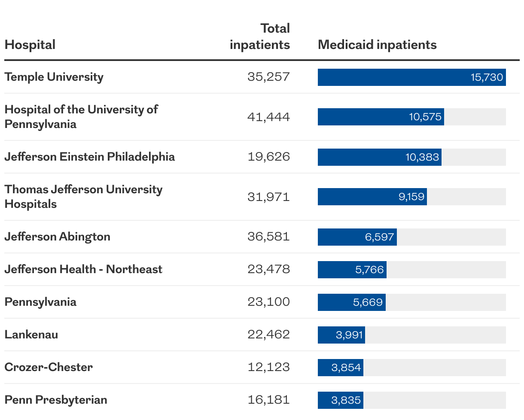This screenshot has width=524, height=420.
Task: Click the Total inpatients column header
Action: pyautogui.click(x=260, y=37)
